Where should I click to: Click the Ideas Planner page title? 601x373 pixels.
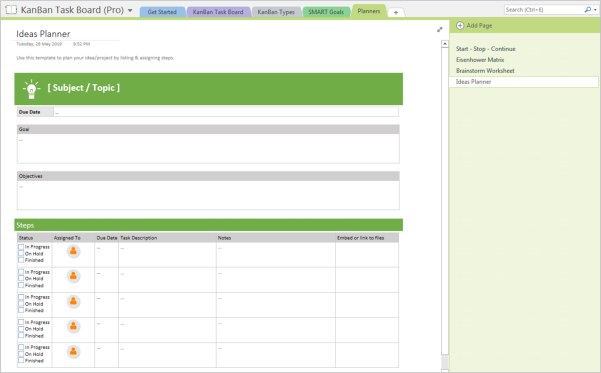tap(43, 34)
